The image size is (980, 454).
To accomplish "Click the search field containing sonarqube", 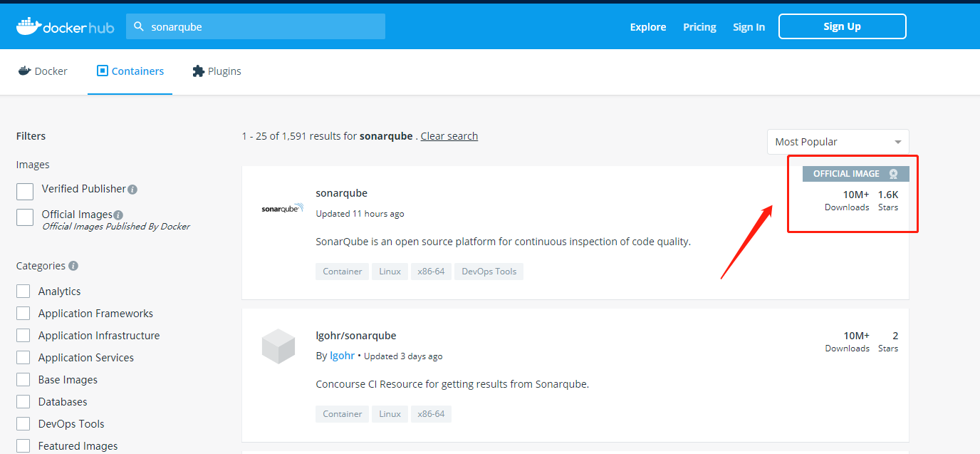I will [x=256, y=26].
